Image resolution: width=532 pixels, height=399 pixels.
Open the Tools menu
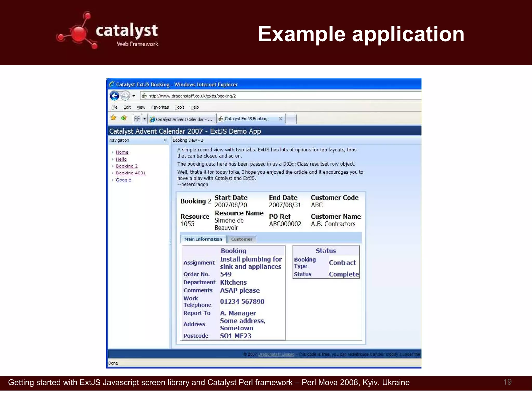tap(179, 107)
